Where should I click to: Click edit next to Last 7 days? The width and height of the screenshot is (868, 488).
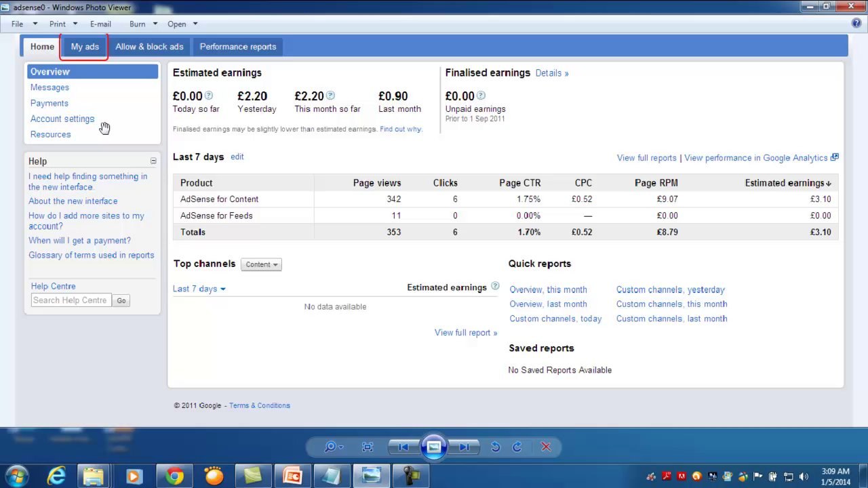(x=237, y=157)
